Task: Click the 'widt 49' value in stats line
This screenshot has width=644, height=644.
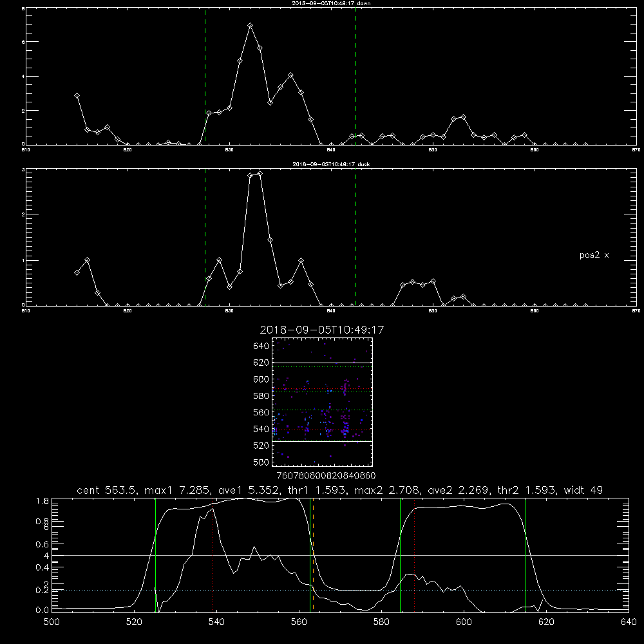Action: click(583, 490)
